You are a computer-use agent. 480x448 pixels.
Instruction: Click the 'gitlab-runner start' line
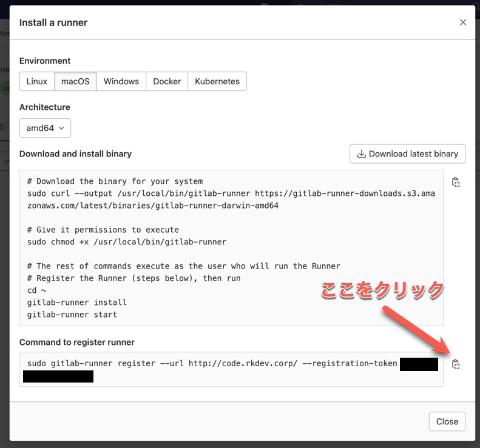72,315
